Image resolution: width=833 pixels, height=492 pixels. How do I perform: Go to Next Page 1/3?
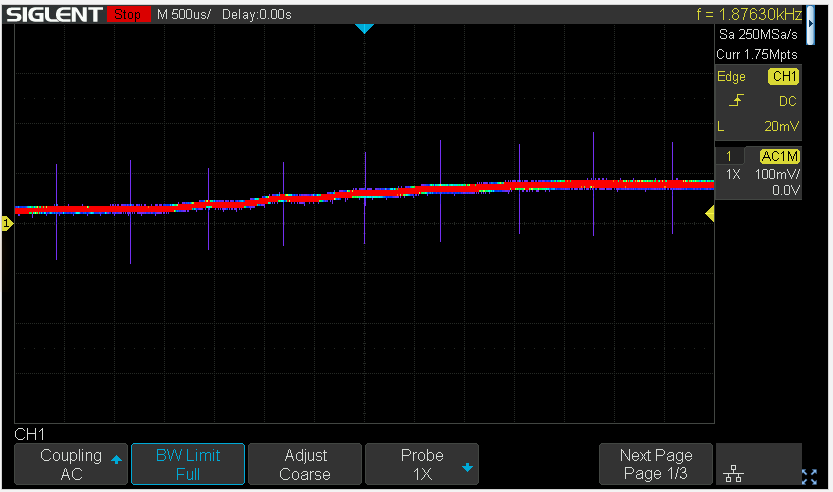656,464
